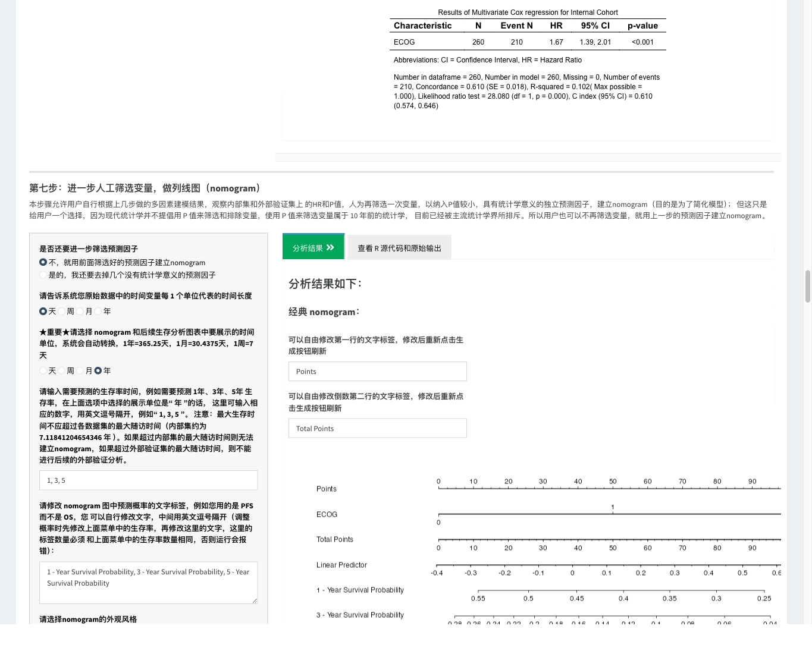812x654 pixels.
Task: Click the page vertical scrollbar thumb
Action: point(808,287)
